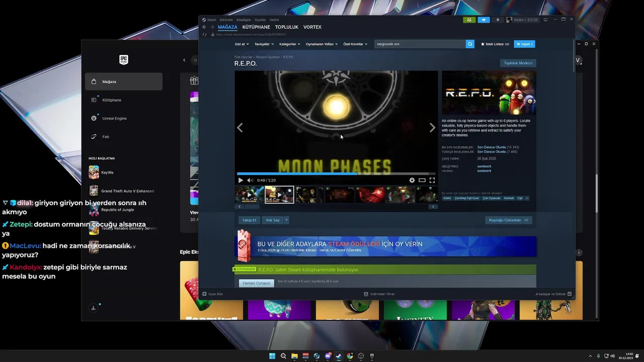Screen dimensions: 644x362
Task: Open İndirmeleri Yönet in Steam footer
Action: [x=379, y=294]
